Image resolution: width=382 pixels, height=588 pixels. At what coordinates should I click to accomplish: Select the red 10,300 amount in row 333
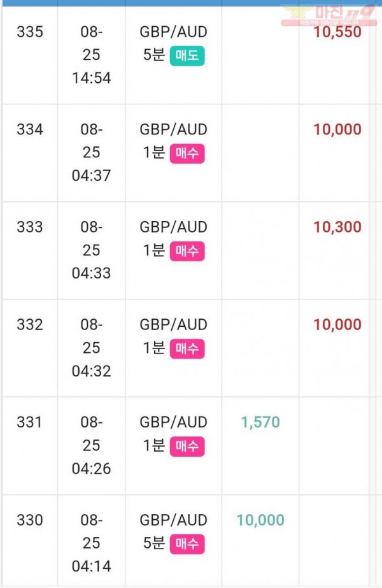(x=337, y=227)
